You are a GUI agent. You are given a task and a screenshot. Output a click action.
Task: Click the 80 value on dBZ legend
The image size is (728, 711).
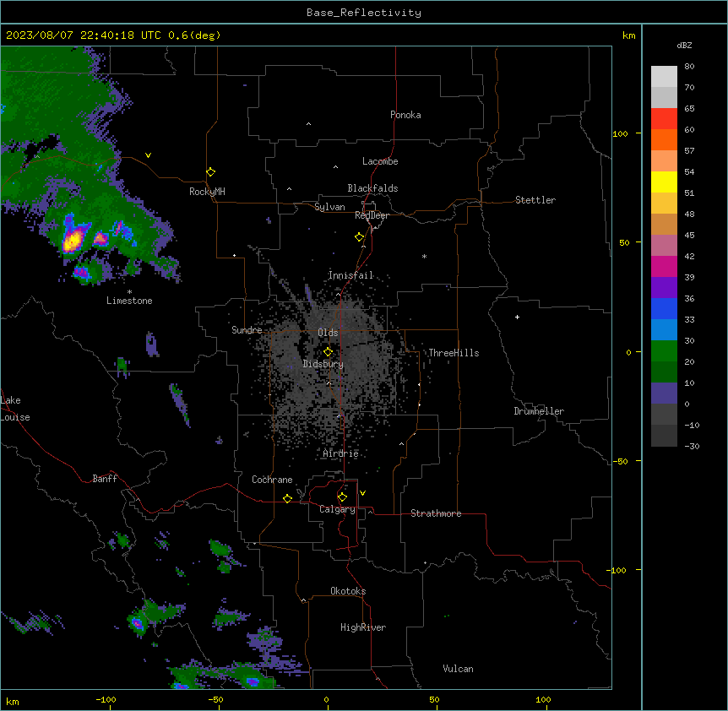tap(689, 67)
